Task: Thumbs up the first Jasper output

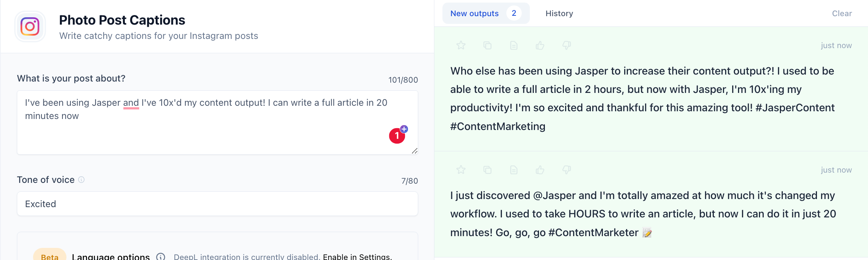Action: coord(540,45)
